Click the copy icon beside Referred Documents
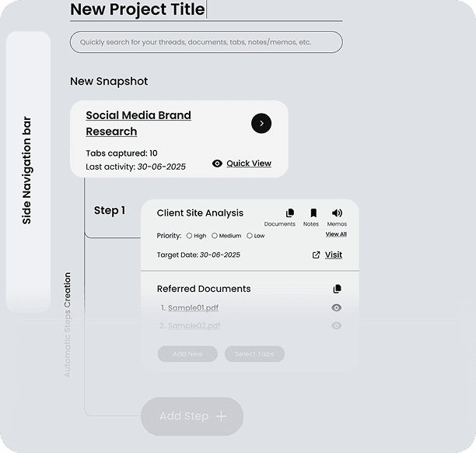The height and width of the screenshot is (453, 476). pyautogui.click(x=337, y=289)
